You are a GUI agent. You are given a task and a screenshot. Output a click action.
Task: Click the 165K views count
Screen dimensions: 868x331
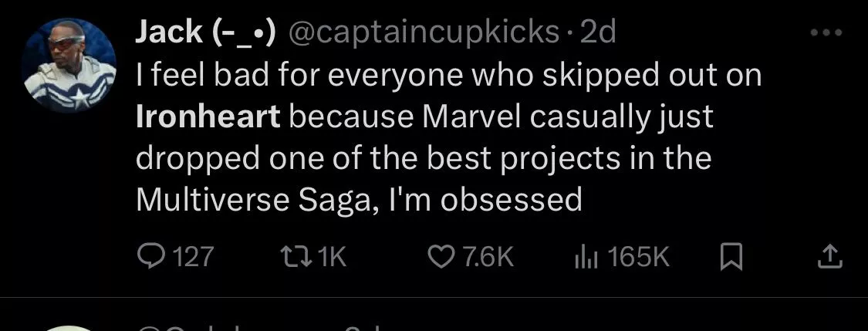[x=639, y=257]
